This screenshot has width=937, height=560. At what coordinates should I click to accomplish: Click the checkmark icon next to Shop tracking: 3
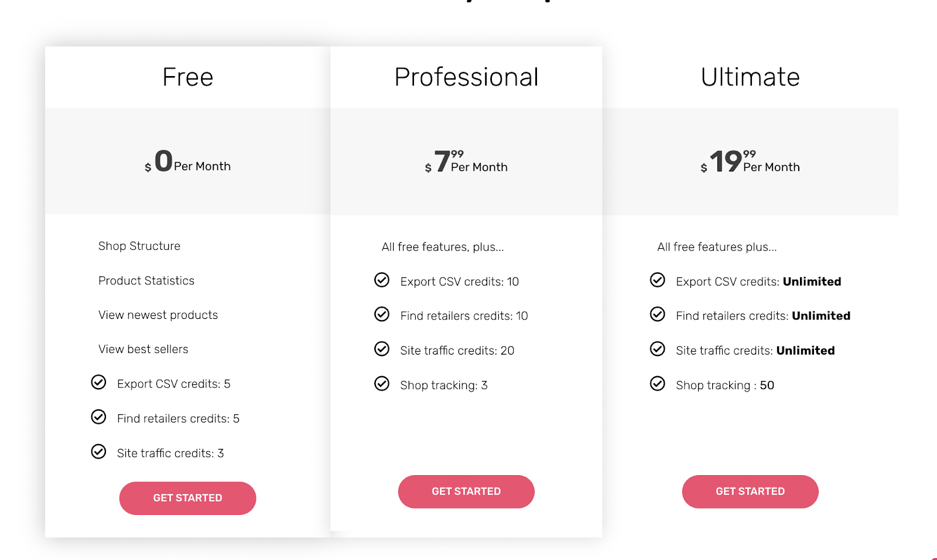point(382,383)
